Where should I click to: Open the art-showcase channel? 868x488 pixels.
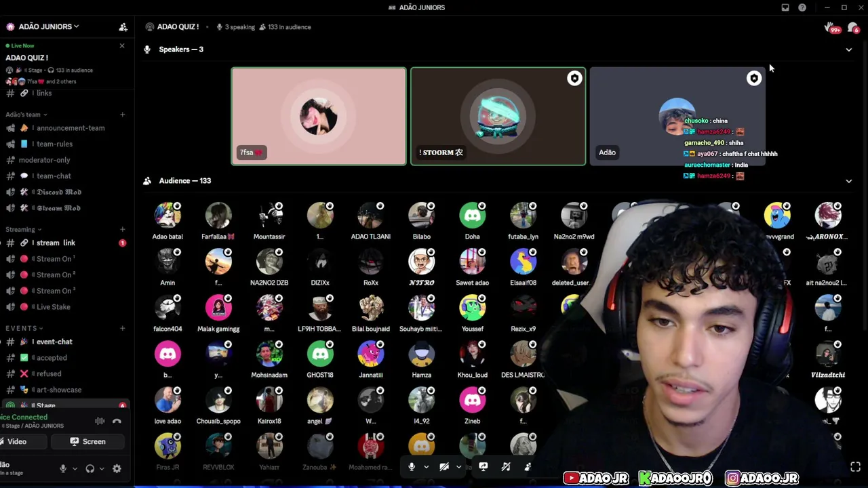click(x=64, y=390)
